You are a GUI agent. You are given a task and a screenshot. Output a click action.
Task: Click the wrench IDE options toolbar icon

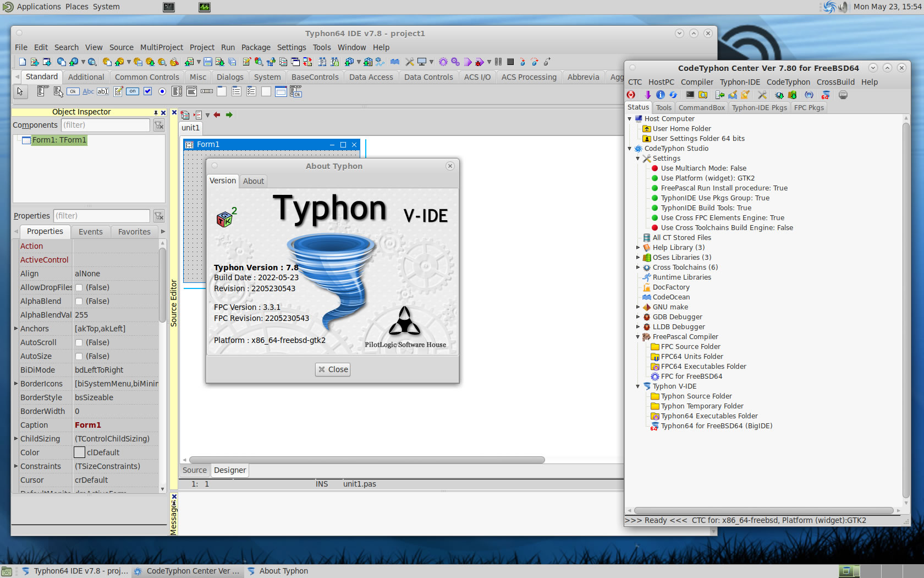[409, 62]
